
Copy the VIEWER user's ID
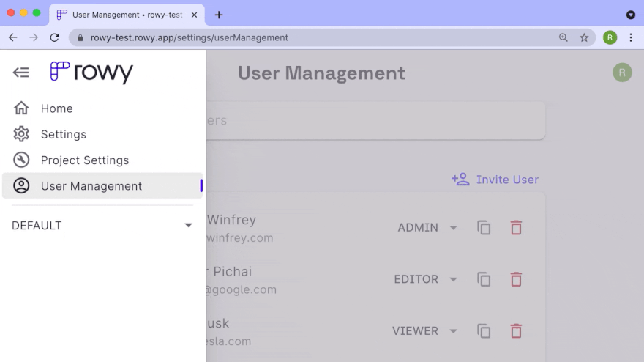484,331
